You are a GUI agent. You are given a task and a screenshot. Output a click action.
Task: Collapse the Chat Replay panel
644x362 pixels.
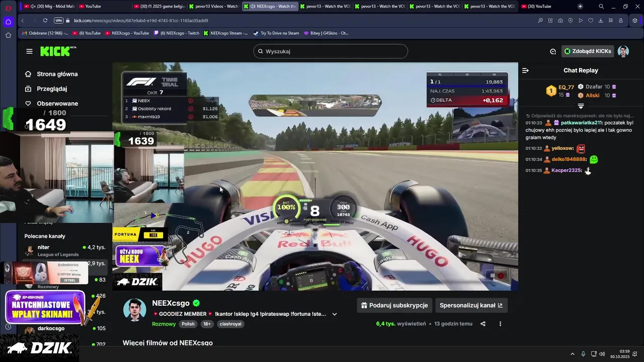click(525, 70)
